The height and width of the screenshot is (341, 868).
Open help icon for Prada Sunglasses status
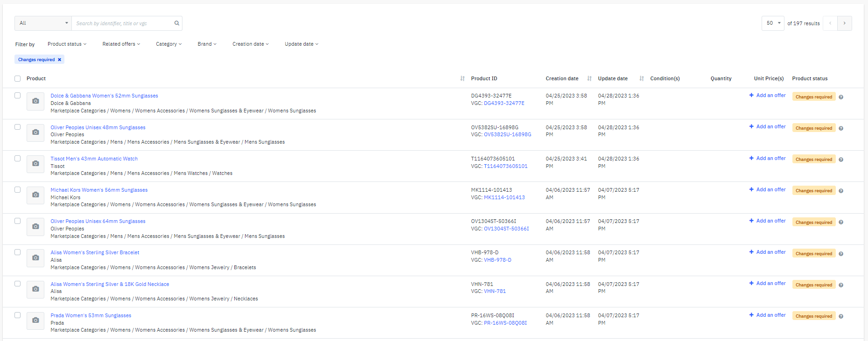click(x=841, y=316)
